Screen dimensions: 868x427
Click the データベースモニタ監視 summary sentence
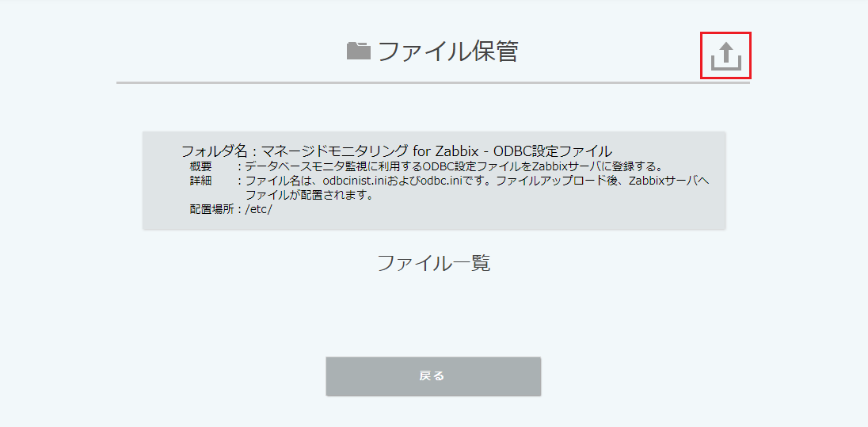(453, 166)
